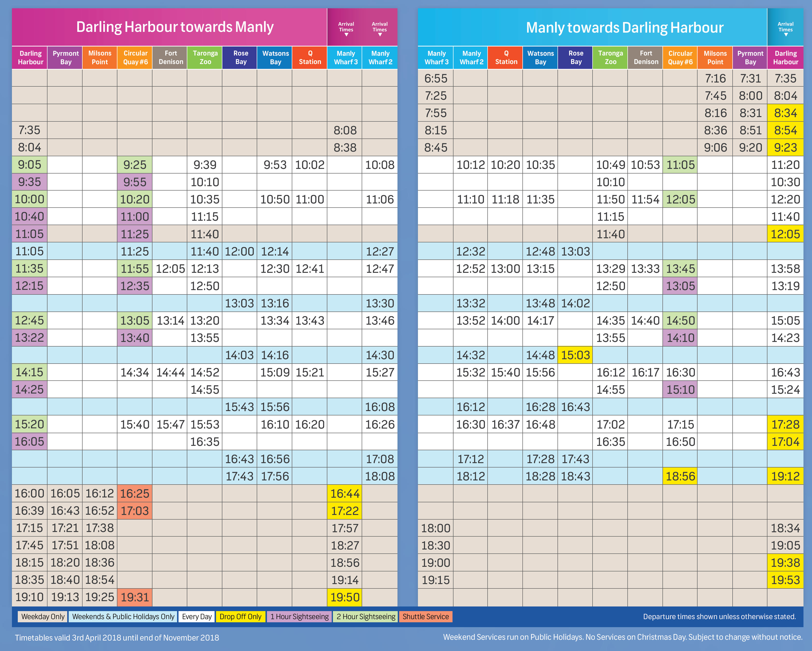Click the 8:08 Manly Wharf 3 arrival

[x=345, y=130]
